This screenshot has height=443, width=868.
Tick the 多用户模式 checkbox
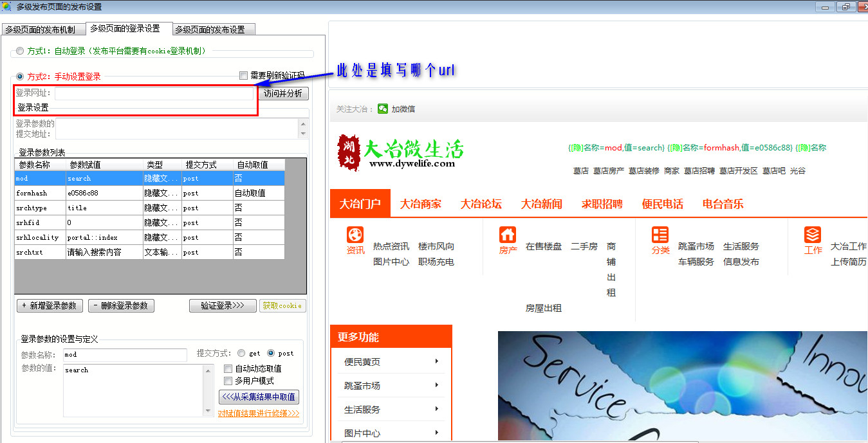click(228, 381)
